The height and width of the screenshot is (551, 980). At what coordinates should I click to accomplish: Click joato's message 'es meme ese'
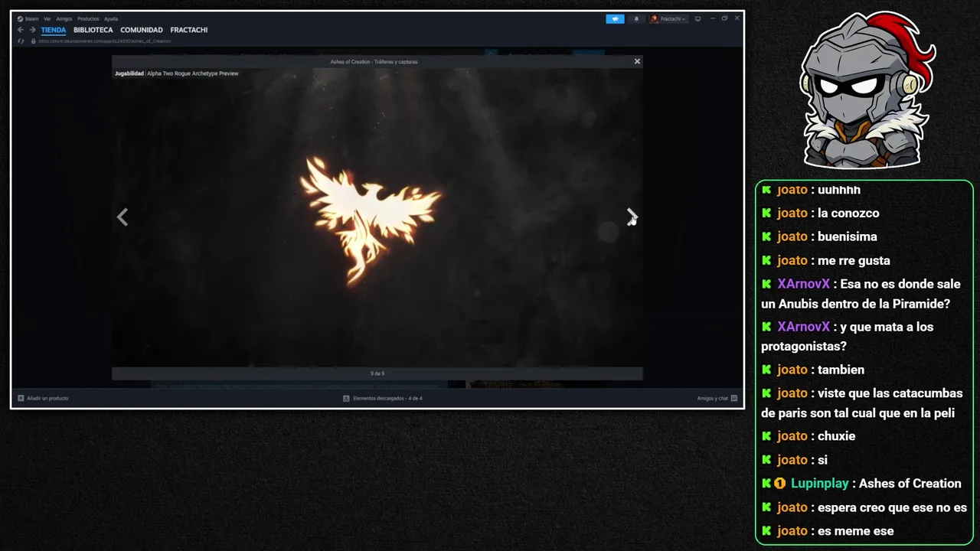pos(856,531)
